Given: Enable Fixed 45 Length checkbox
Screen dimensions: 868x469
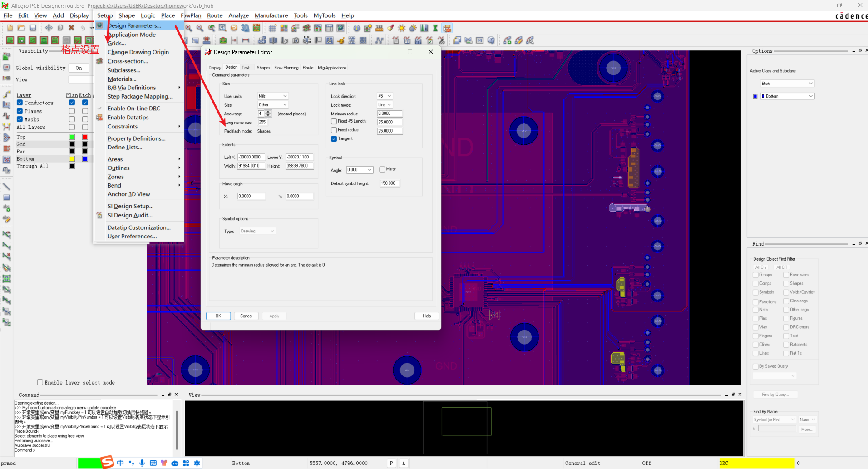Looking at the screenshot, I should (x=334, y=121).
